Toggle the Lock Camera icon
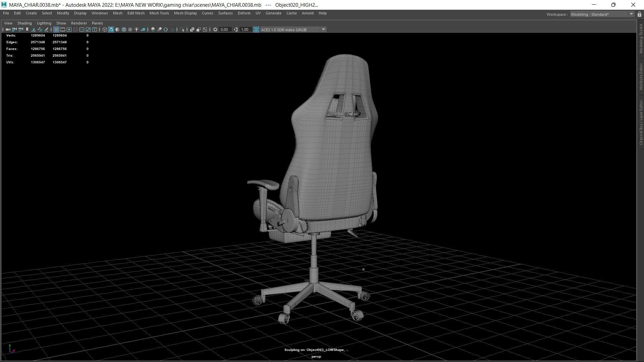 [x=14, y=29]
